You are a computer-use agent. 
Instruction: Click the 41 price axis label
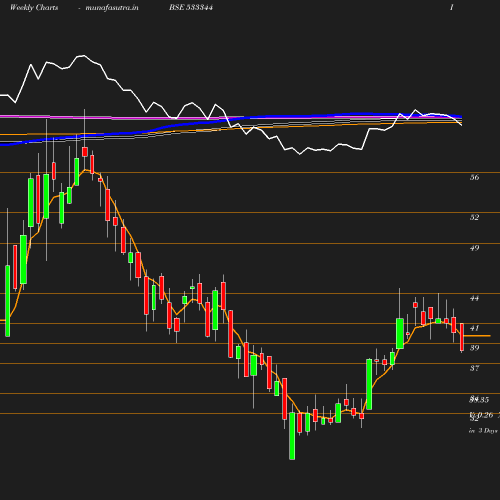click(474, 328)
